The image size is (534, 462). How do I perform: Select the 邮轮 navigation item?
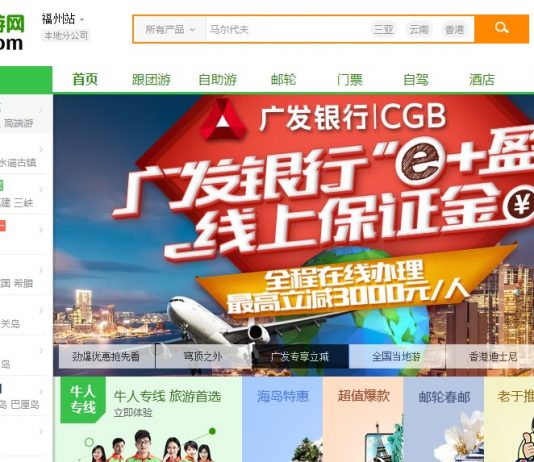click(x=284, y=80)
